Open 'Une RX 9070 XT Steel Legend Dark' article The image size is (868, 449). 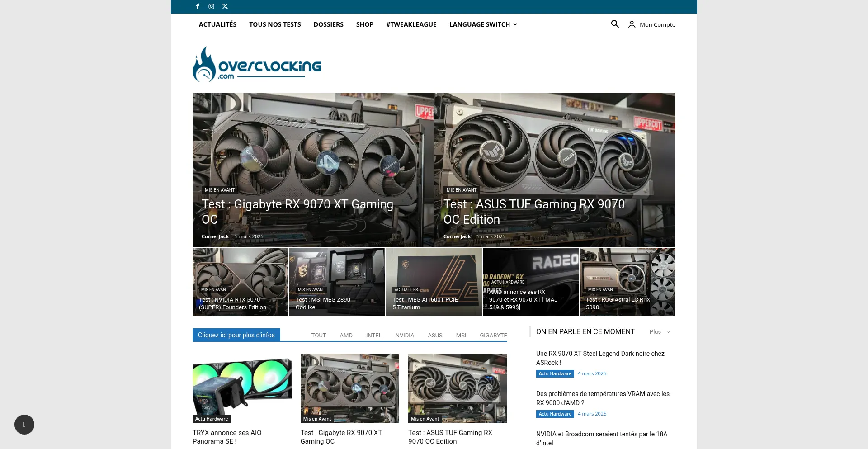click(600, 358)
